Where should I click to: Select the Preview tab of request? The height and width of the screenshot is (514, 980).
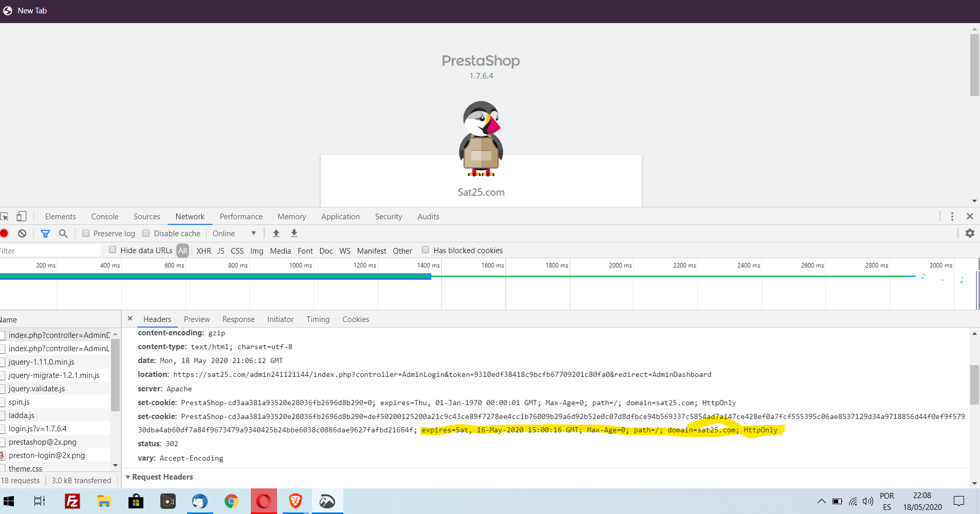(x=197, y=319)
